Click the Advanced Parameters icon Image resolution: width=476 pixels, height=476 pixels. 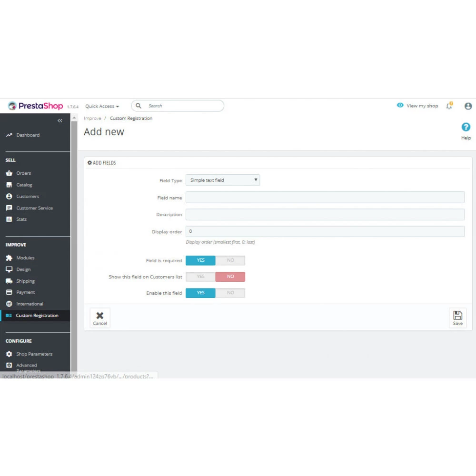click(9, 365)
